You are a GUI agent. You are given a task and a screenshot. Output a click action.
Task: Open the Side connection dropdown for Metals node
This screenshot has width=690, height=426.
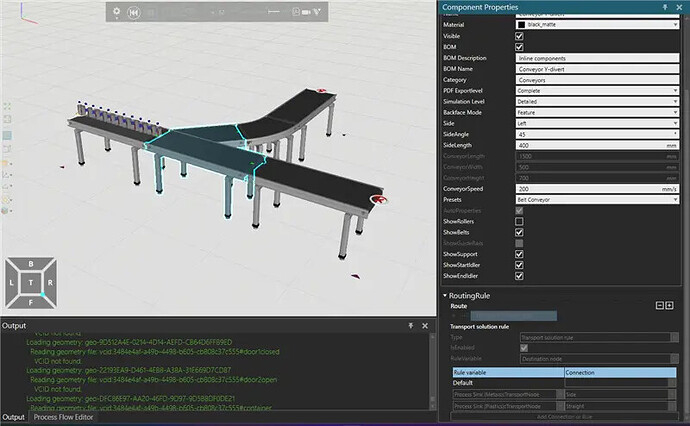tap(620, 395)
